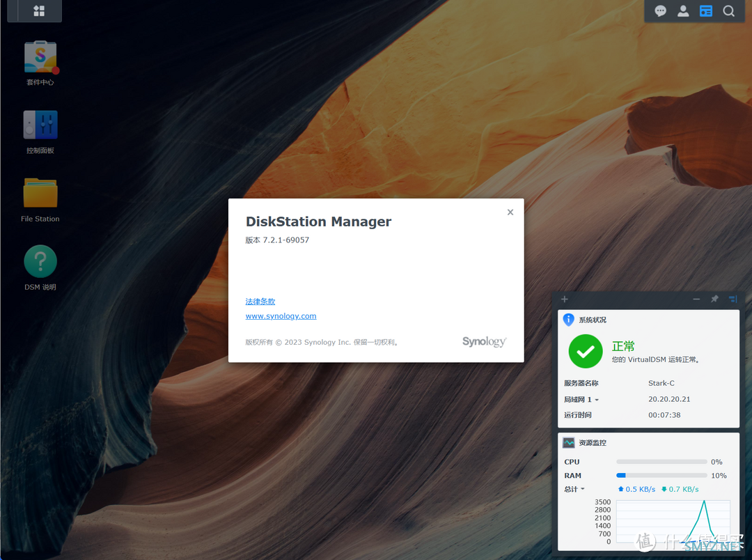Click the Resource Monitor widget icon
Image resolution: width=752 pixels, height=560 pixels.
click(x=569, y=442)
